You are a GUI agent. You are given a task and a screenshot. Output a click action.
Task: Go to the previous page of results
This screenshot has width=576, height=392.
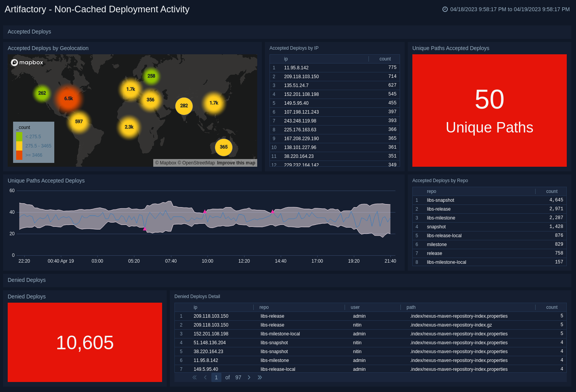(x=205, y=377)
